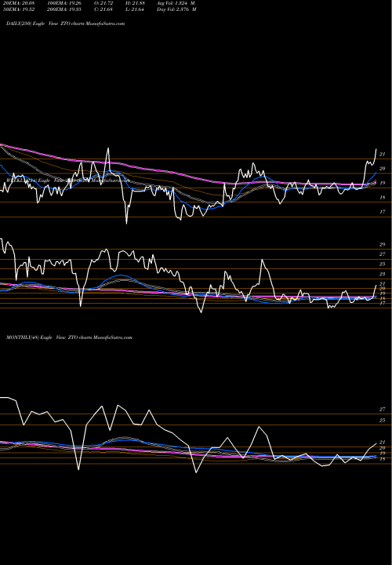Click the 18 price label on daily chart
The width and height of the screenshot is (392, 565).
383,198
